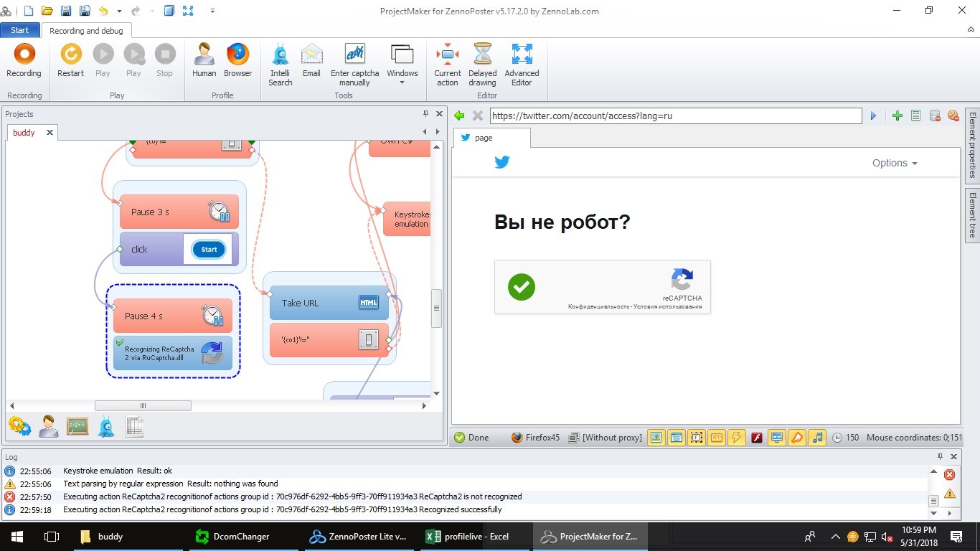Open the Email tool
The height and width of the screenshot is (551, 980).
click(311, 60)
